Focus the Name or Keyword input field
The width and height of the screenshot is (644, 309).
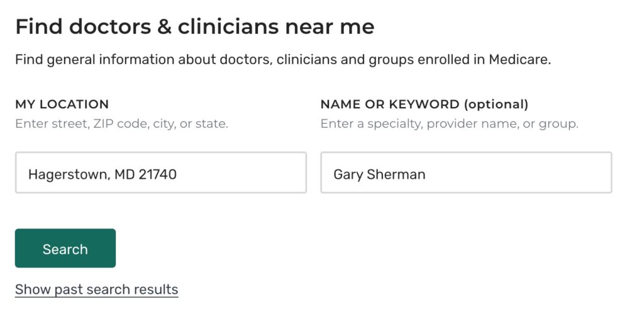pyautogui.click(x=465, y=172)
